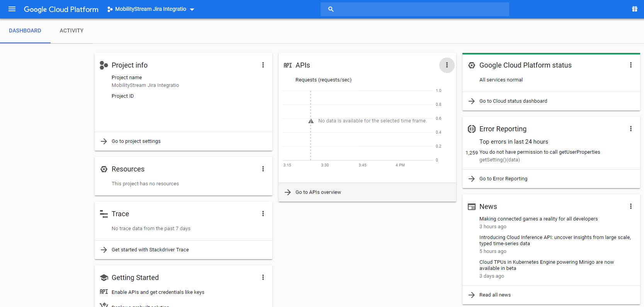Open Error Reporting card options menu

pyautogui.click(x=630, y=129)
